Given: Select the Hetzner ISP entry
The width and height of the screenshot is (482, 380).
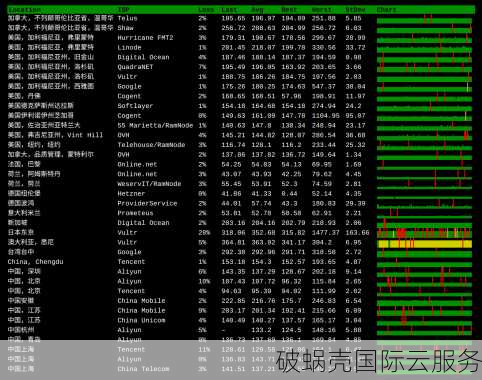Looking at the screenshot, I should pyautogui.click(x=131, y=194).
